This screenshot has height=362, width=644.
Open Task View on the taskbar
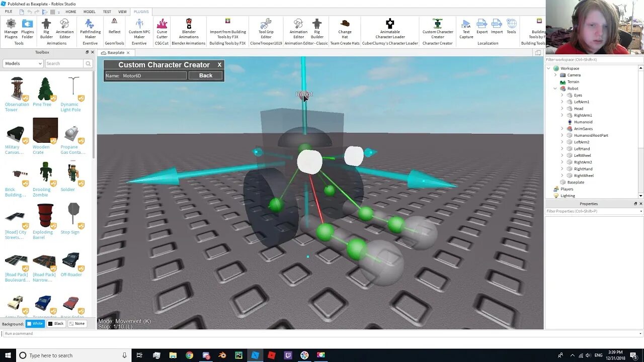click(x=140, y=355)
